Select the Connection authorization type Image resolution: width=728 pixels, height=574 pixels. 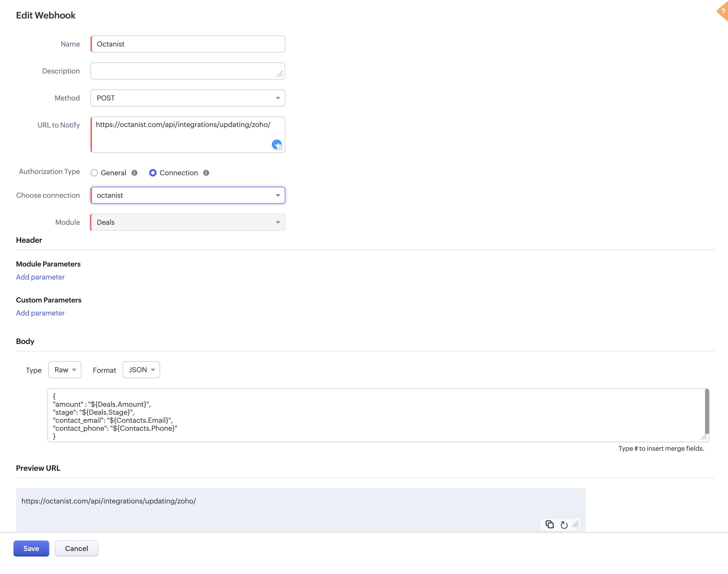[153, 173]
